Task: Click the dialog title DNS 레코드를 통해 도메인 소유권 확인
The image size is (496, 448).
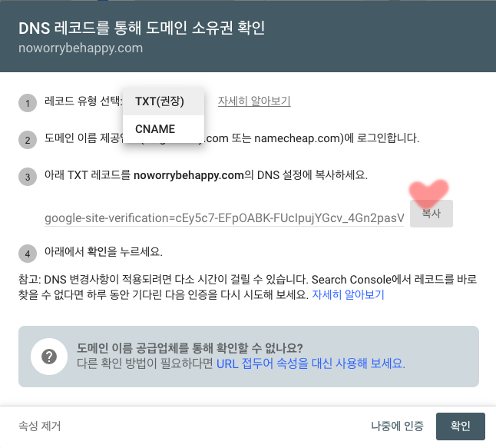Action: pos(142,28)
